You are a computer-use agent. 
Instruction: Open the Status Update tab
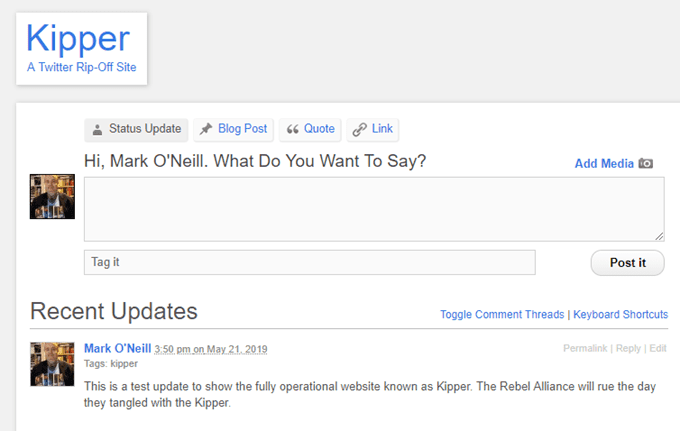(136, 130)
